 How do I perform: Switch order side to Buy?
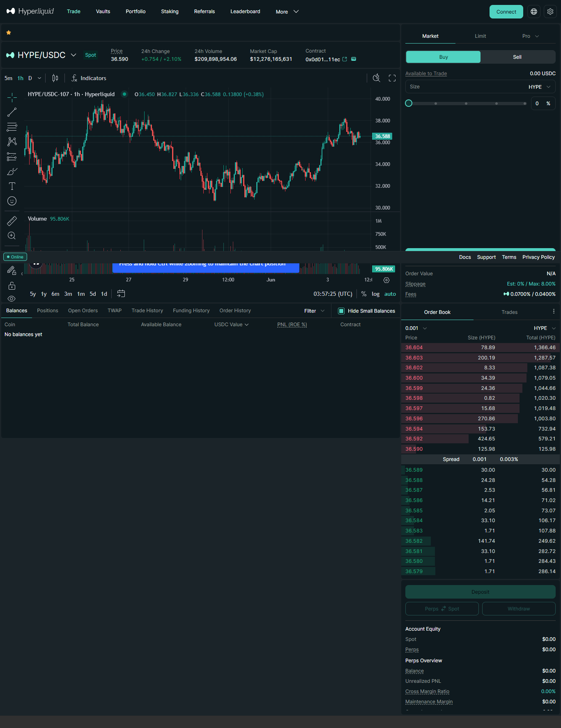[x=444, y=57]
